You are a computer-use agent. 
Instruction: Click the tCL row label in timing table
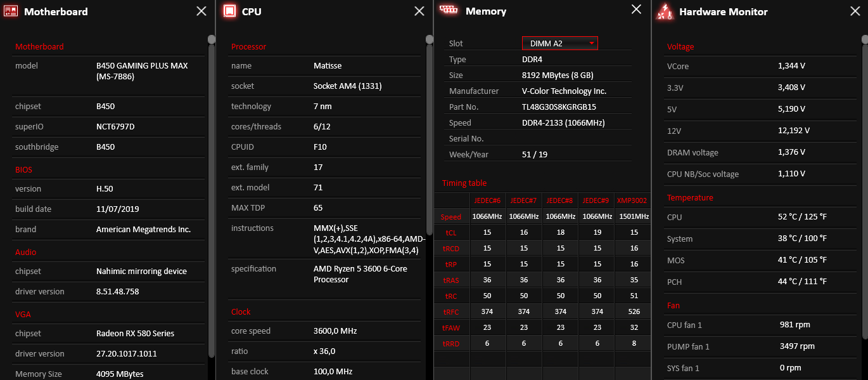tap(451, 233)
